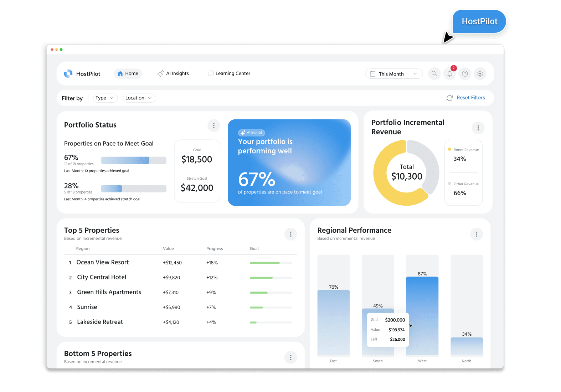Viewport: 561px width, 392px height.
Task: Click the Learning Center document icon
Action: 211,73
